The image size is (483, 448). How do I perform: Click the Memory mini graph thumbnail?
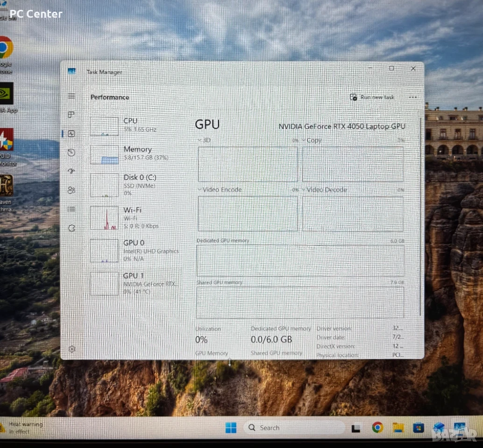[x=104, y=154]
